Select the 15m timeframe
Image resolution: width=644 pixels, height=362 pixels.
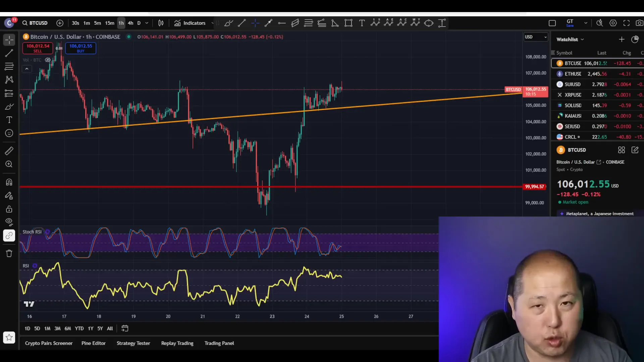coord(110,23)
